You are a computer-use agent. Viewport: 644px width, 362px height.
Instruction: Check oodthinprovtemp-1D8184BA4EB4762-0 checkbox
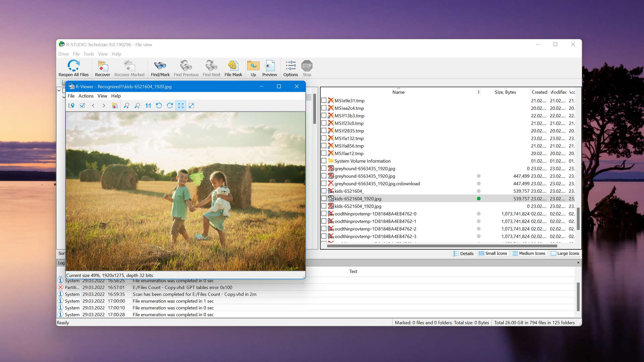pos(324,214)
